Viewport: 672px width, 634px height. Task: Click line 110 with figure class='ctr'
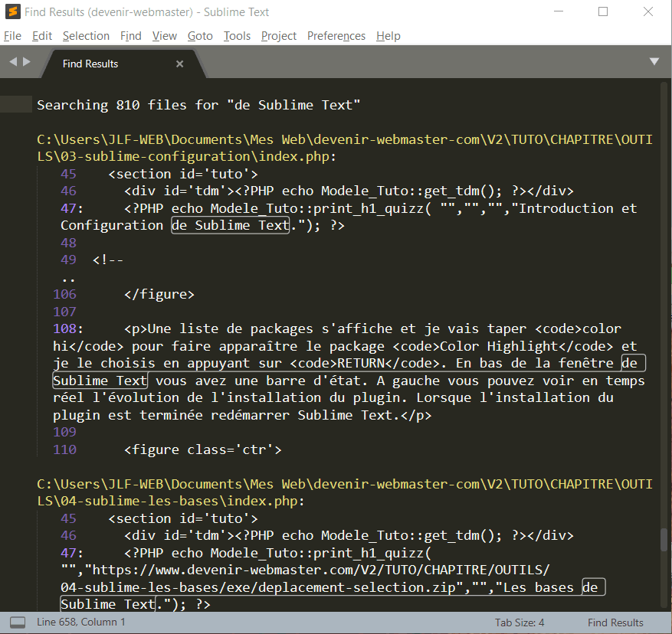(x=167, y=449)
